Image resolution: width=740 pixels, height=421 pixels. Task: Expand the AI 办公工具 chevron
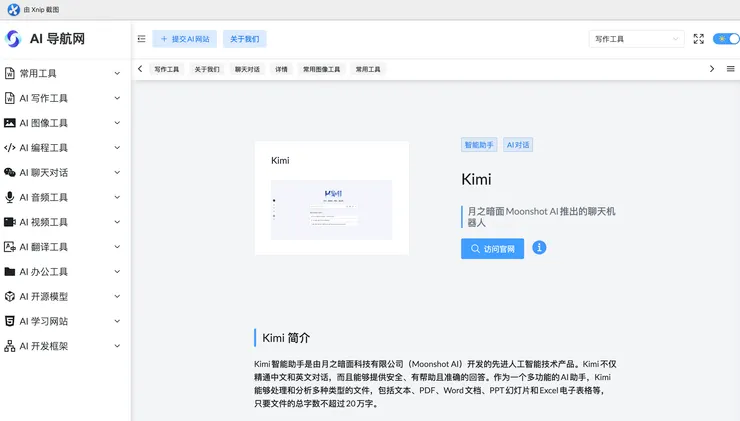tap(117, 271)
